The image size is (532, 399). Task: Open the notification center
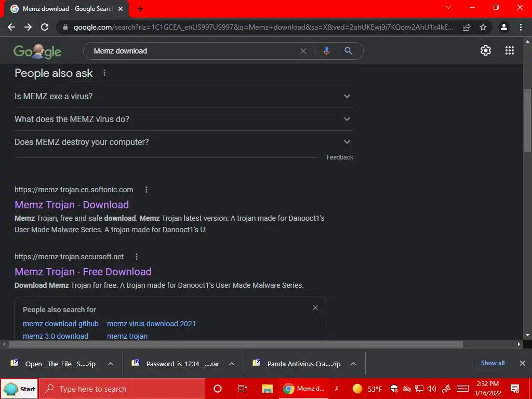click(515, 389)
